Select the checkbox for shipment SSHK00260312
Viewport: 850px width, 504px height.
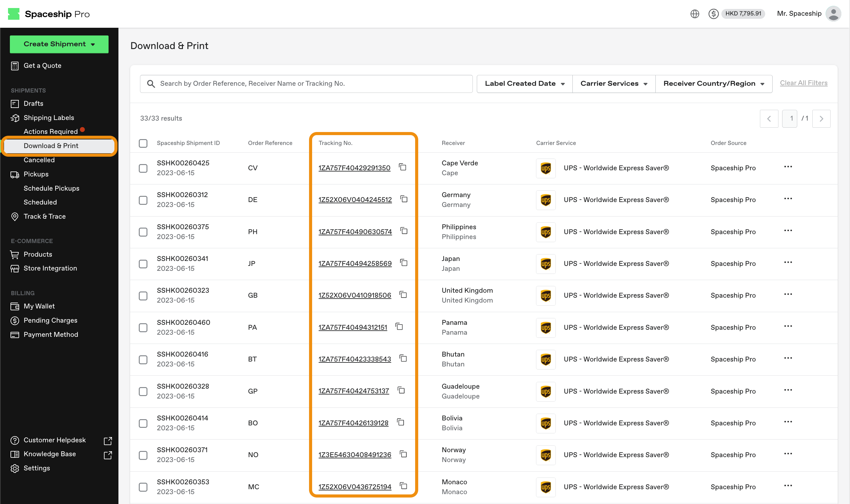click(143, 200)
